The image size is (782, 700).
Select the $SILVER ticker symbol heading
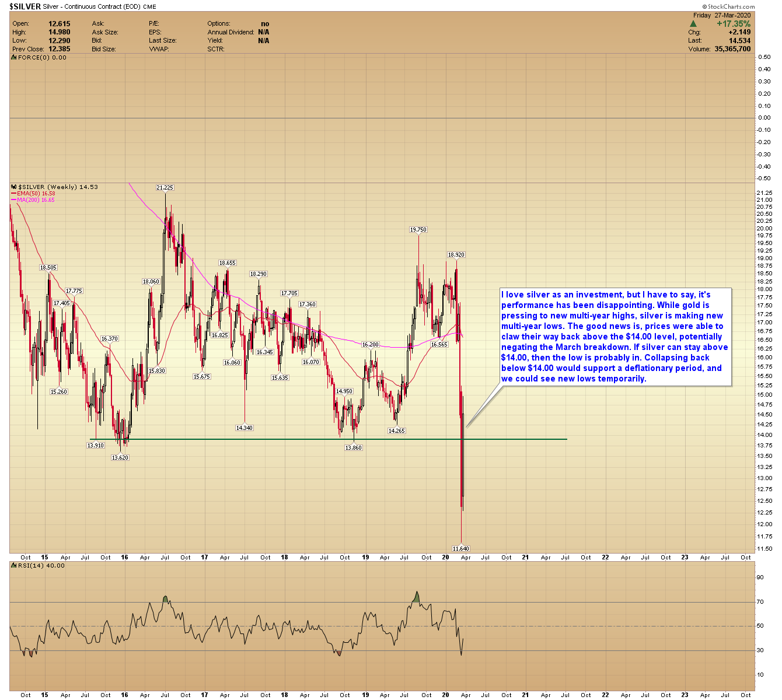25,7
